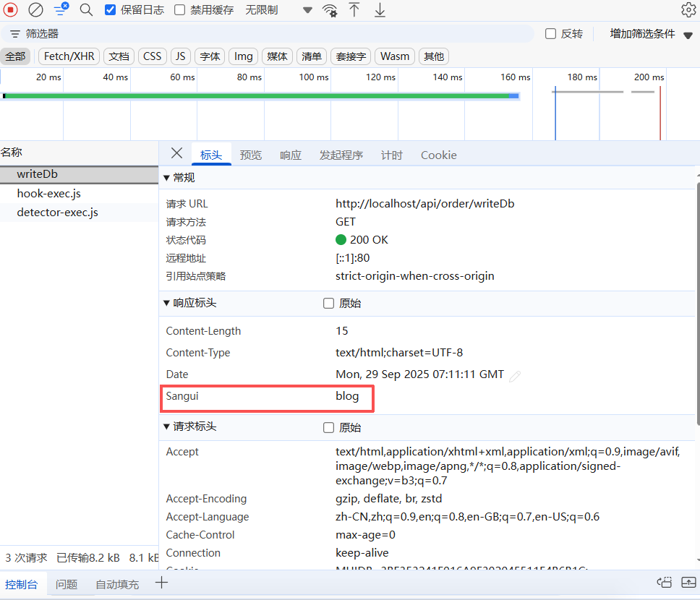Clear the network log

[x=35, y=10]
